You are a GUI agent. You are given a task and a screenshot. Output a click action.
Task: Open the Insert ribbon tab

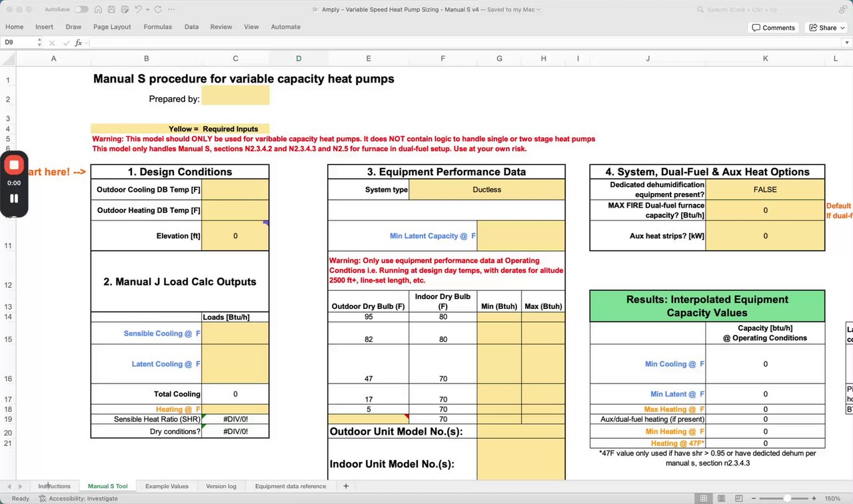(45, 27)
